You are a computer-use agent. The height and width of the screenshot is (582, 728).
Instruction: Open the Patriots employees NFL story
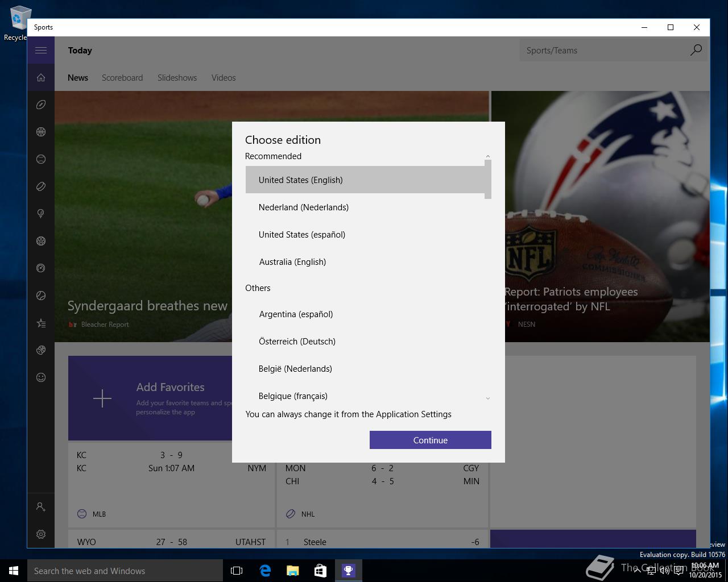571,299
